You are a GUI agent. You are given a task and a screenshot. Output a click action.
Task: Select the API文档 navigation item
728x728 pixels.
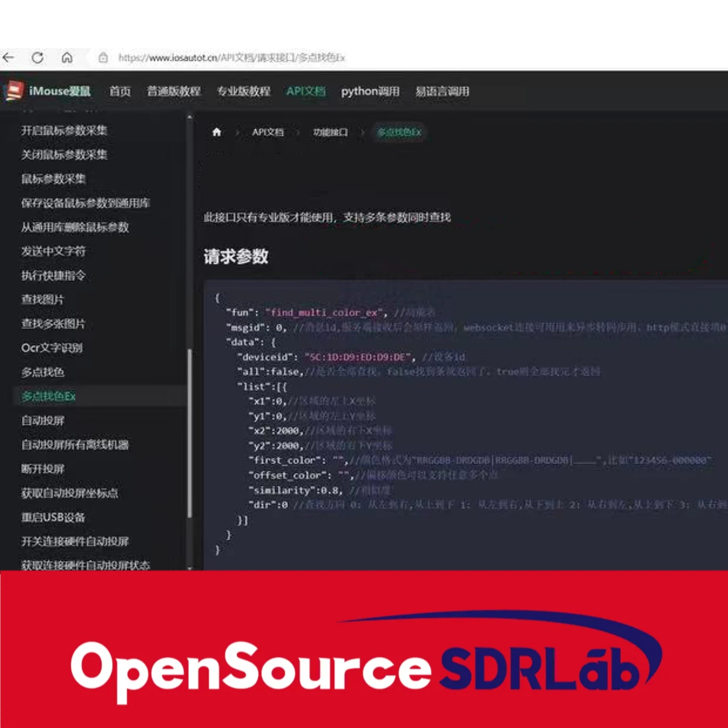coord(305,92)
